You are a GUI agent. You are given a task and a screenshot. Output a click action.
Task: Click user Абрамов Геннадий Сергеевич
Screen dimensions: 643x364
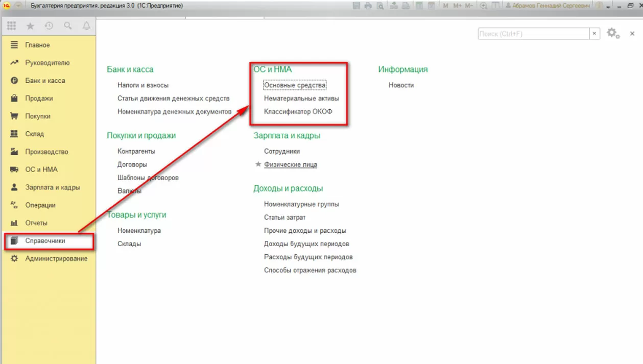[x=547, y=6]
